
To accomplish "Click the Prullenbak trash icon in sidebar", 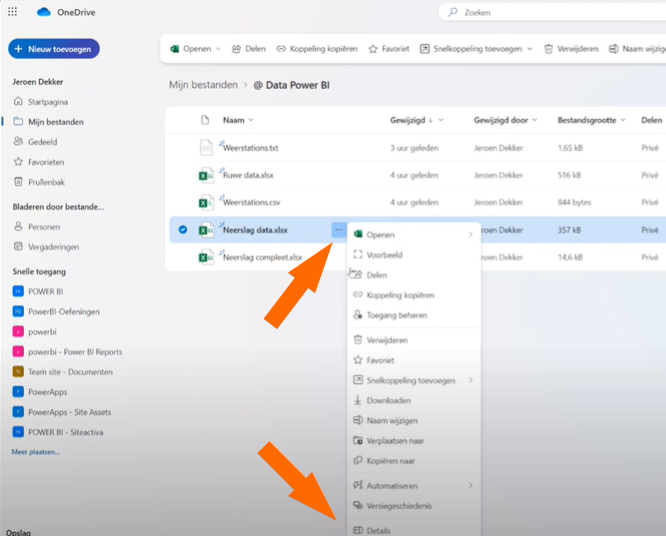I will click(18, 181).
